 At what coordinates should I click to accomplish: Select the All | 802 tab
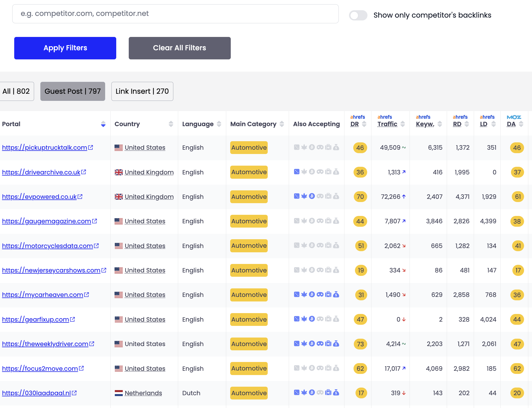(x=16, y=91)
